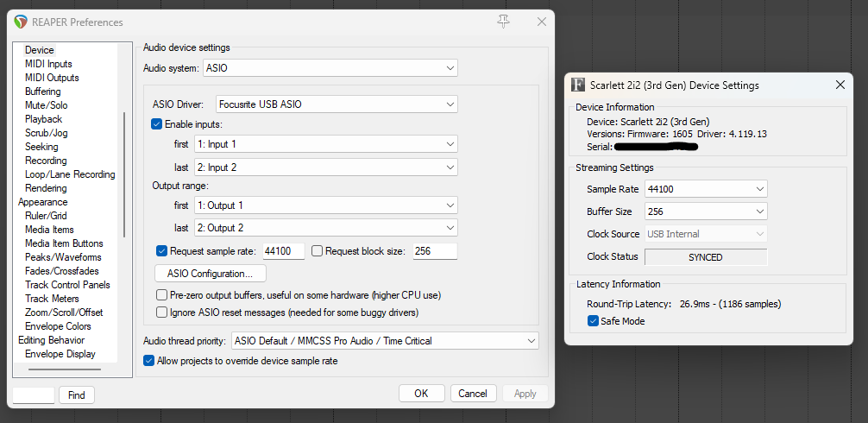868x423 pixels.
Task: Close the Scarlett 2i2 Device Settings window
Action: pos(840,85)
